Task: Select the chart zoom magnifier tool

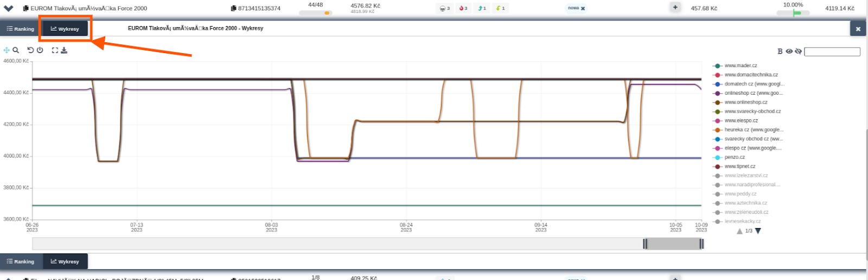Action: [x=16, y=50]
